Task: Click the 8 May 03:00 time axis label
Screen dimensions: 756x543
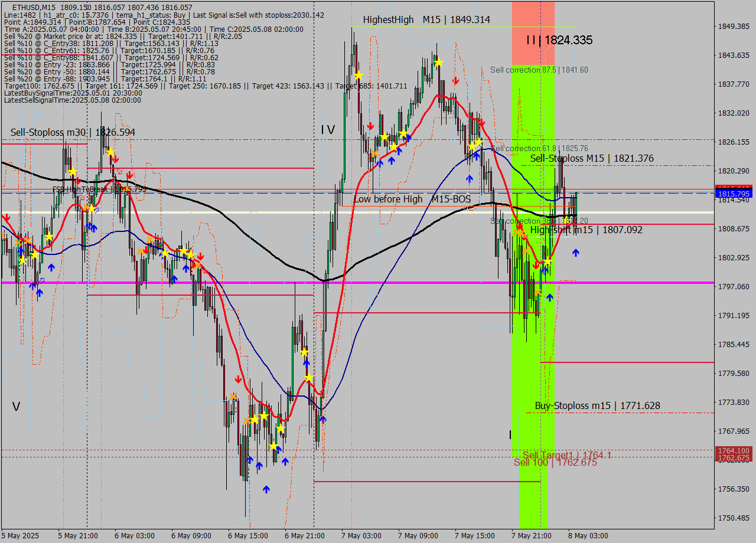Action: [588, 536]
